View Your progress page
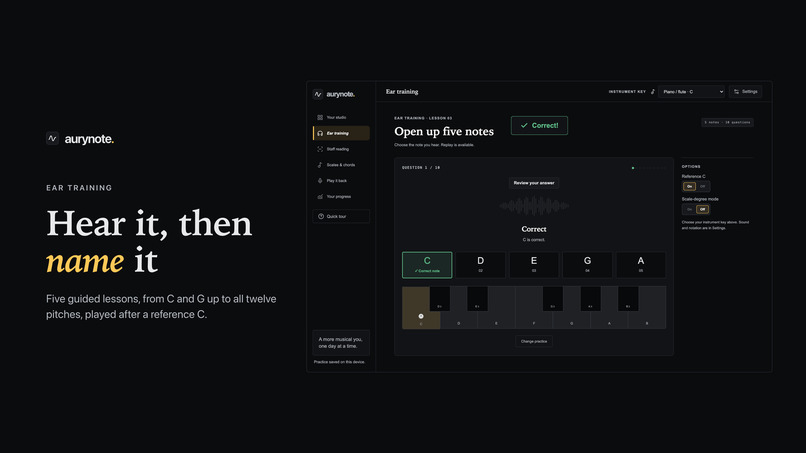Screen dimensions: 806x453 (x=341, y=196)
